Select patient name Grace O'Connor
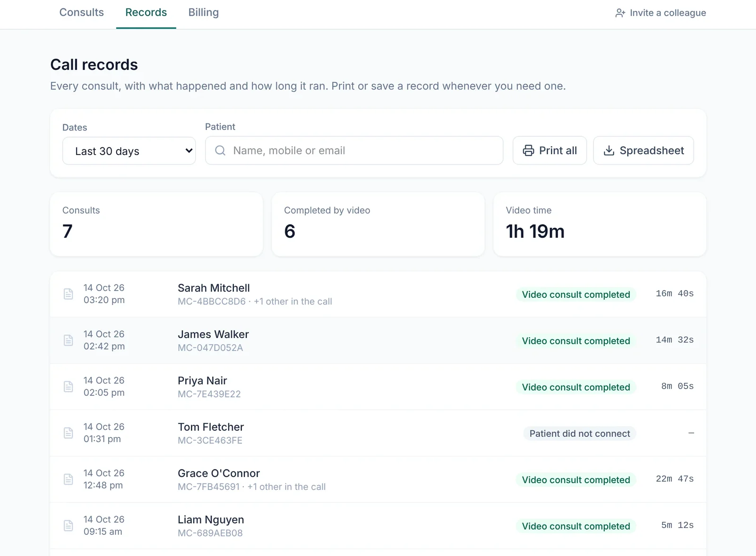This screenshot has height=556, width=756. pos(219,473)
